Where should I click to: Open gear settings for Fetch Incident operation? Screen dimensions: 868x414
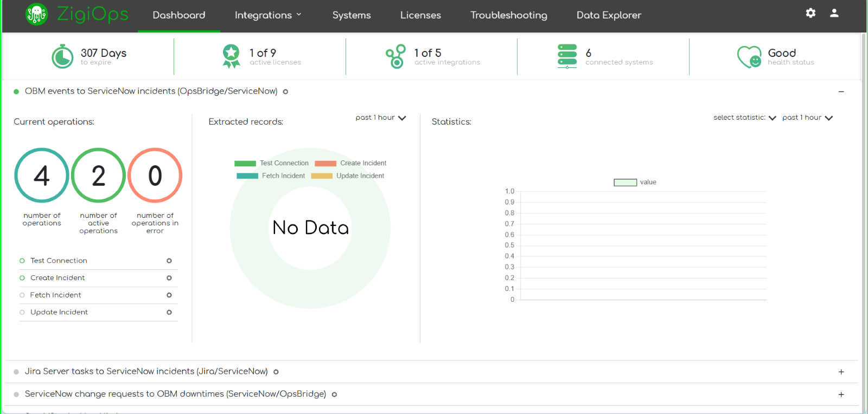point(169,295)
